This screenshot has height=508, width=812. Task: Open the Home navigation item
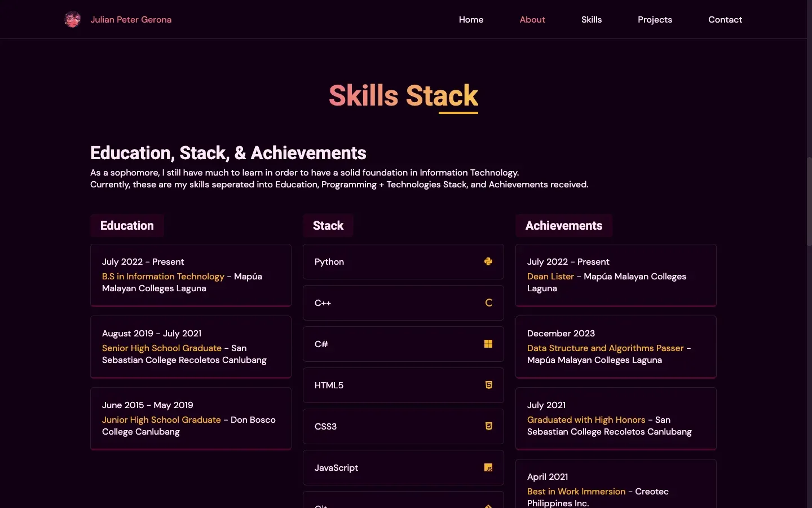471,19
